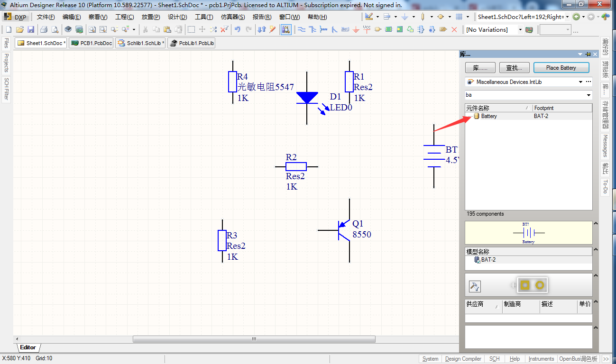Select the Battery component in the list
The image size is (616, 364).
489,116
